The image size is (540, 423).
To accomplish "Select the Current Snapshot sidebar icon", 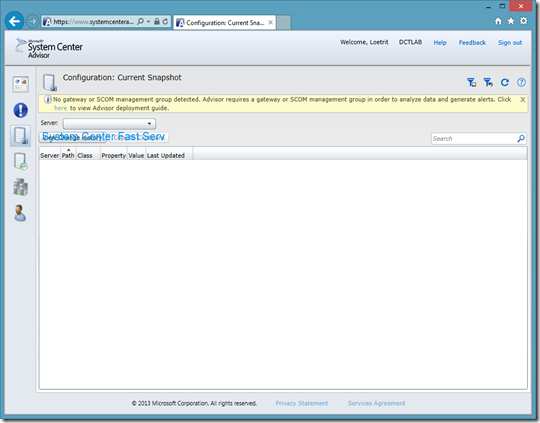I will pos(21,136).
